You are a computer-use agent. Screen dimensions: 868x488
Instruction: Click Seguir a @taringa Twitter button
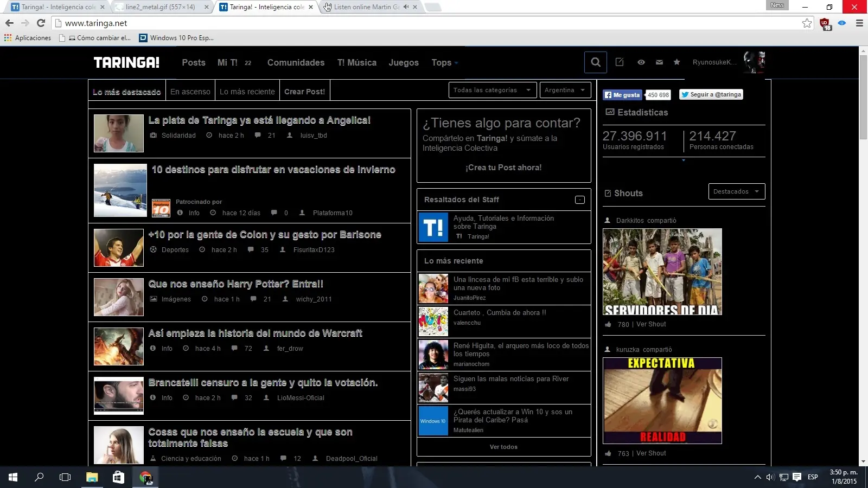click(x=711, y=94)
